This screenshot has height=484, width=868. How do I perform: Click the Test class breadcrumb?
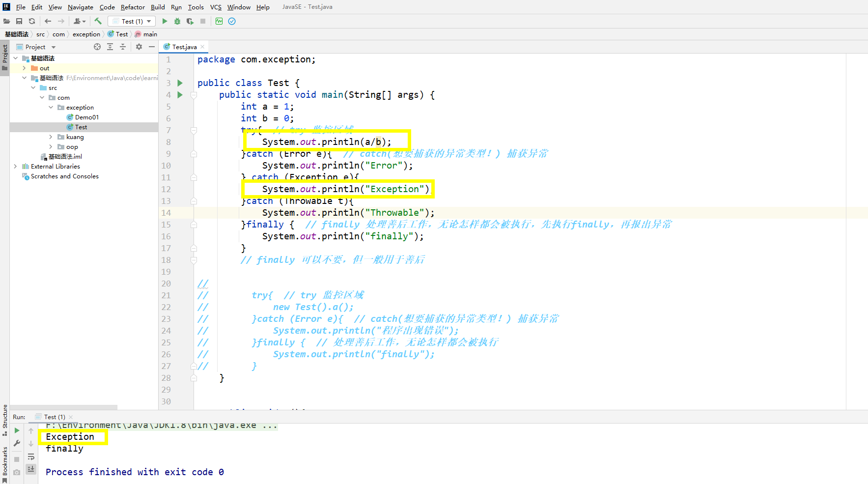(118, 34)
